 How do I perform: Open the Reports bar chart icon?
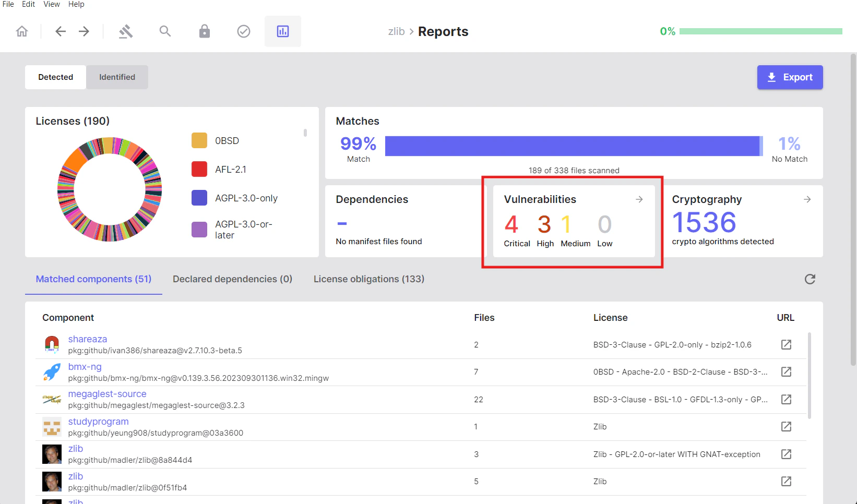pyautogui.click(x=282, y=31)
